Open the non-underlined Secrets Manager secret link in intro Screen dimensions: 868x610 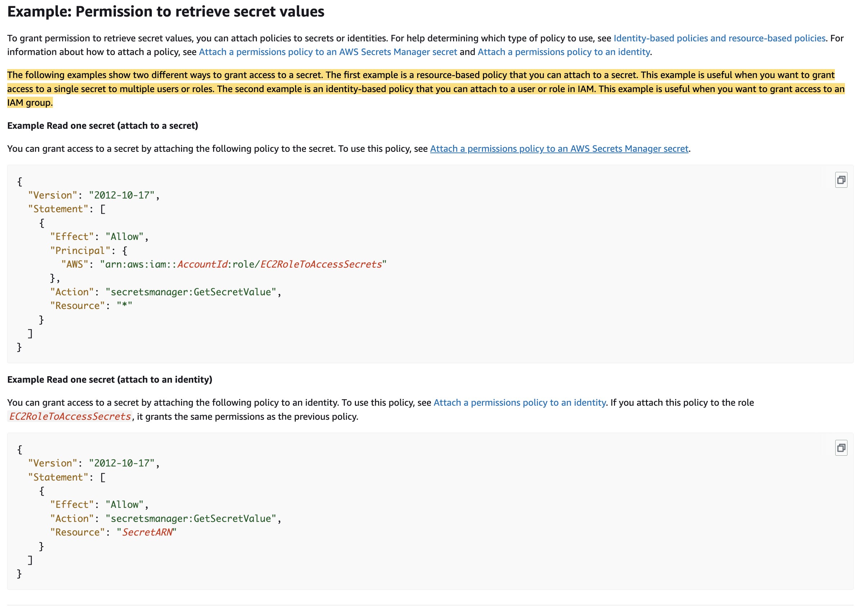point(328,52)
